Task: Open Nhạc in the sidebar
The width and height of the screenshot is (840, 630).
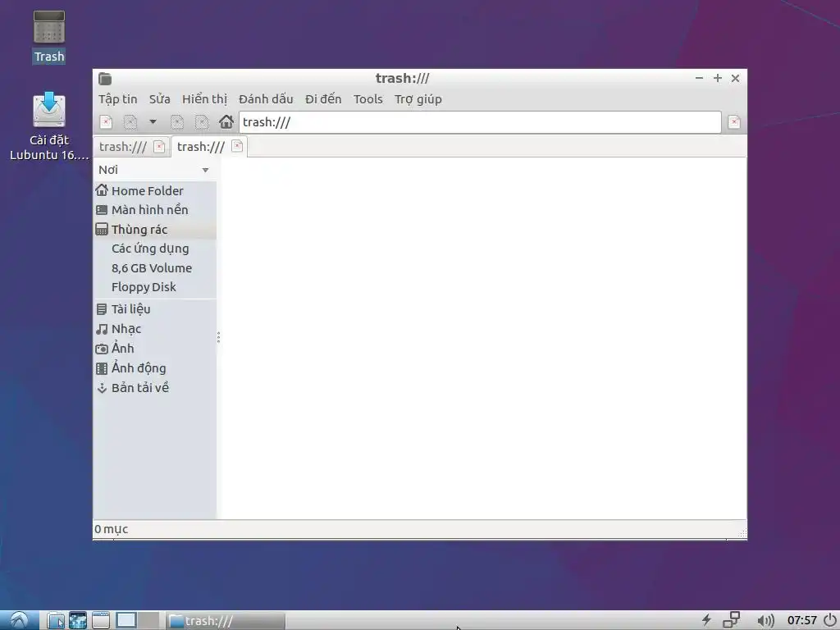Action: (155, 329)
